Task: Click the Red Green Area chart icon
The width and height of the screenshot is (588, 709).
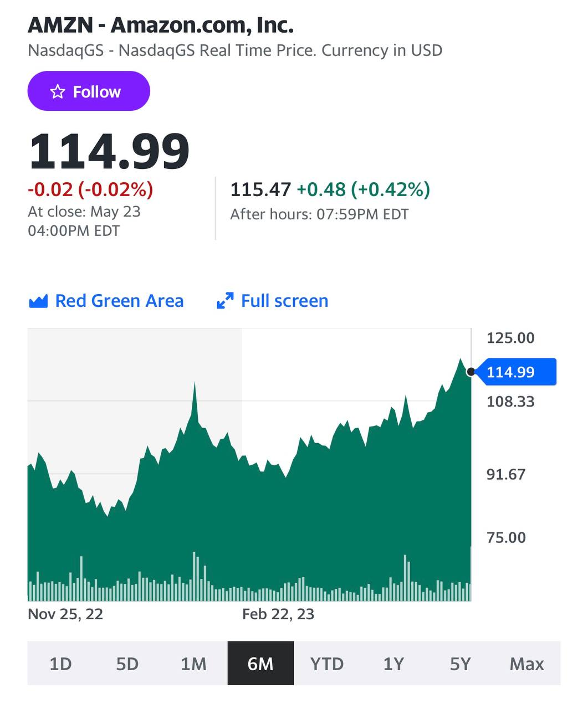Action: [x=38, y=301]
